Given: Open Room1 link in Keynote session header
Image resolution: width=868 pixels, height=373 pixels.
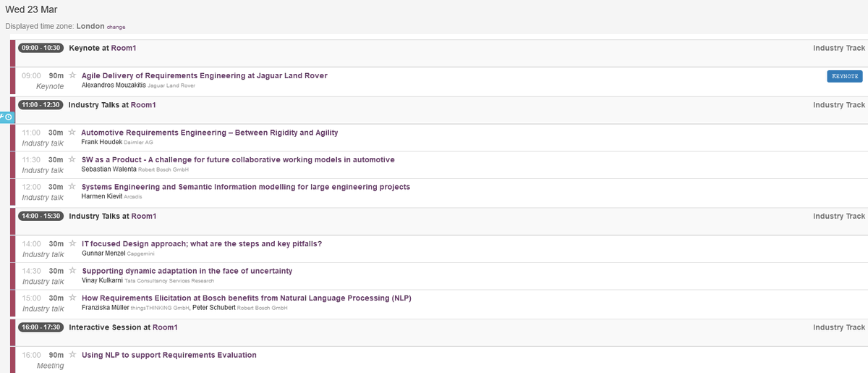Looking at the screenshot, I should point(124,48).
